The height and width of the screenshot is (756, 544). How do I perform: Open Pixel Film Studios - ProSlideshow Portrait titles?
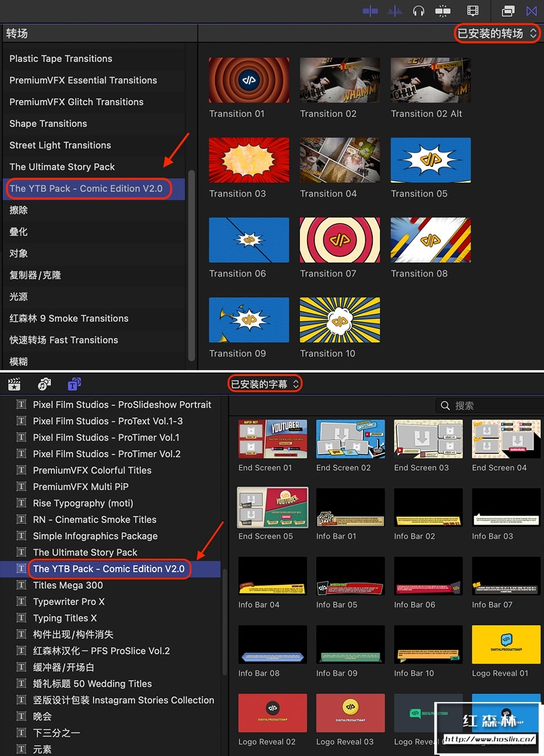pos(122,404)
